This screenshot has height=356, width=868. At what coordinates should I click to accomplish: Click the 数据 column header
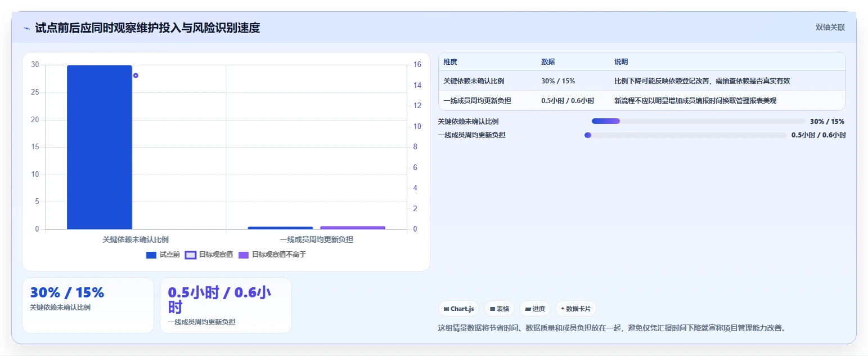click(548, 62)
